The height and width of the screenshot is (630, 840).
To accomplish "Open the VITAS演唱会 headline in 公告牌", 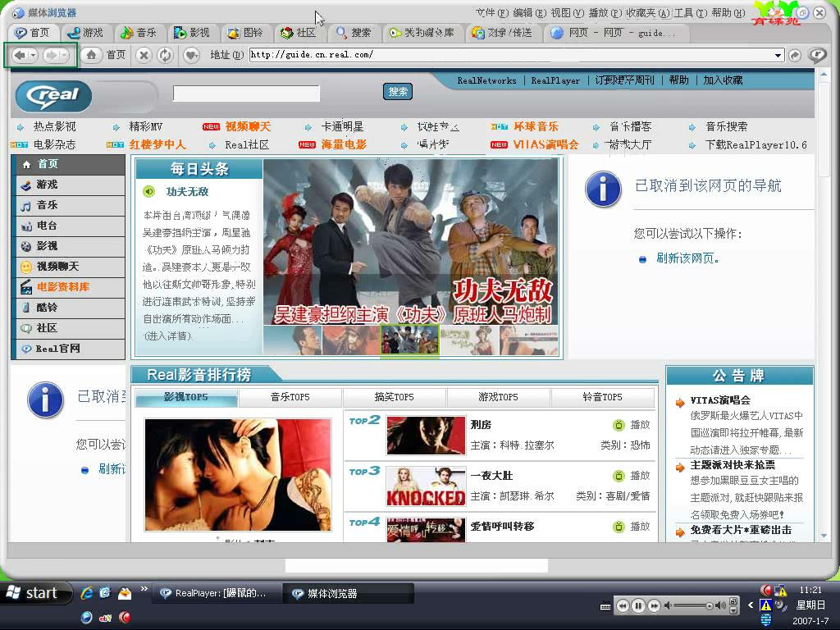I will [x=720, y=400].
